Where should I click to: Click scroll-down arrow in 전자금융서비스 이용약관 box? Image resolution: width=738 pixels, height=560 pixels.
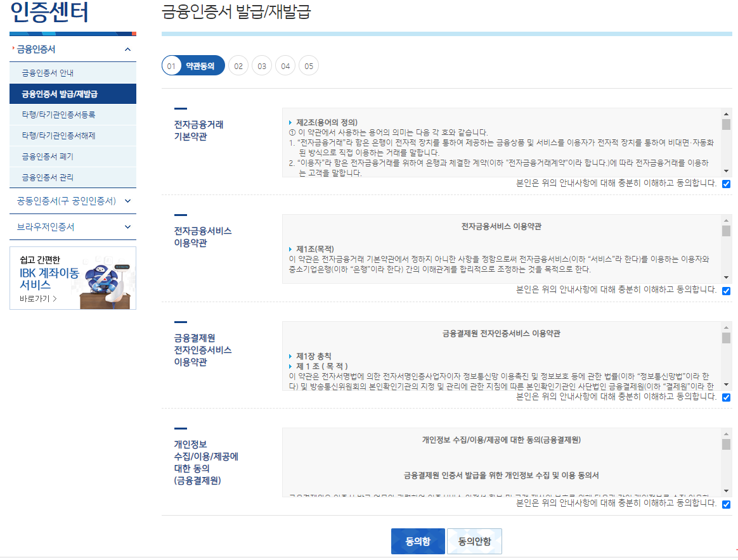(726, 278)
